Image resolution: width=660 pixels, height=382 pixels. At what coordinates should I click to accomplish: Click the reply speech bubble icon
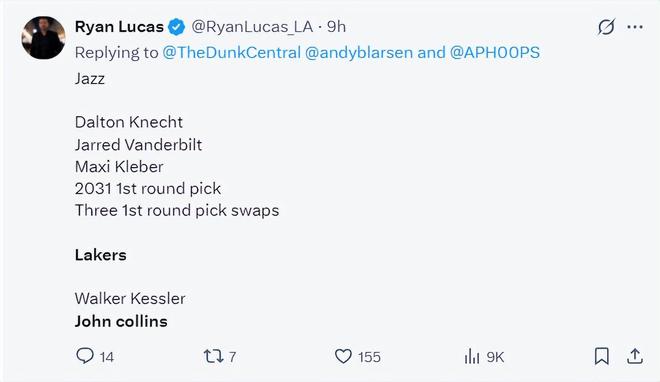85,356
